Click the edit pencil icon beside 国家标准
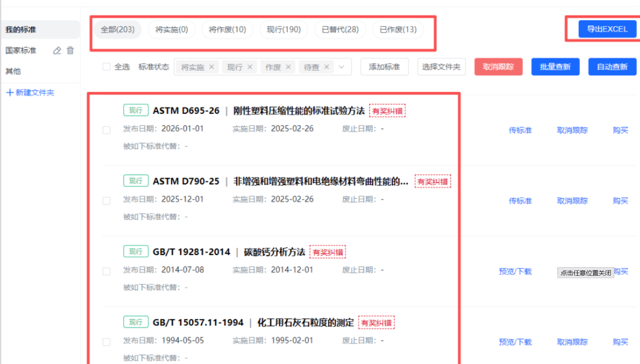Image resolution: width=640 pixels, height=364 pixels. click(57, 50)
